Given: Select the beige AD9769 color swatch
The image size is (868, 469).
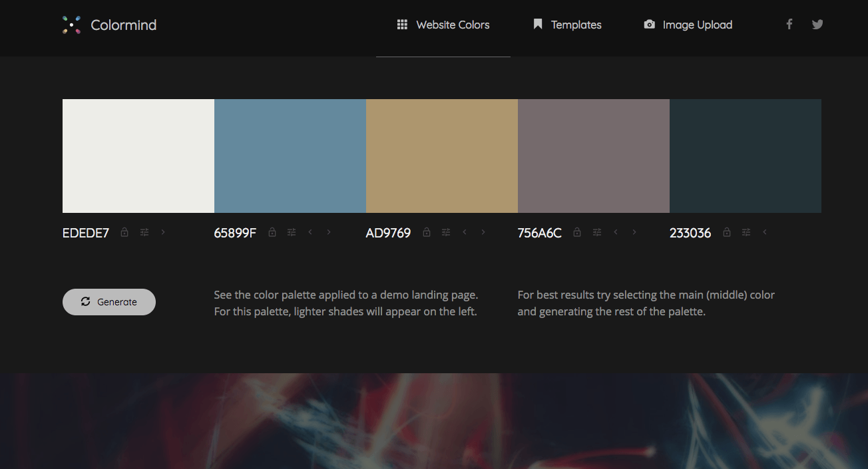Looking at the screenshot, I should click(x=441, y=156).
